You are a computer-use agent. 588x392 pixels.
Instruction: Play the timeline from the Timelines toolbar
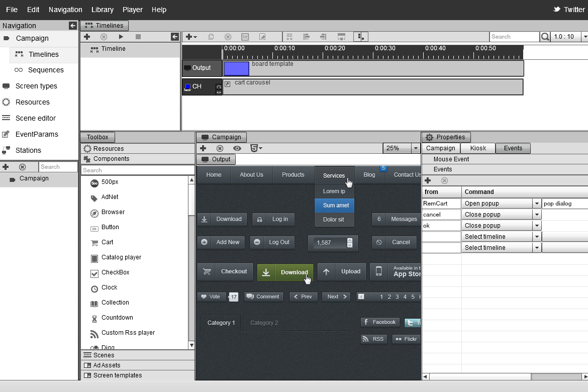click(121, 37)
